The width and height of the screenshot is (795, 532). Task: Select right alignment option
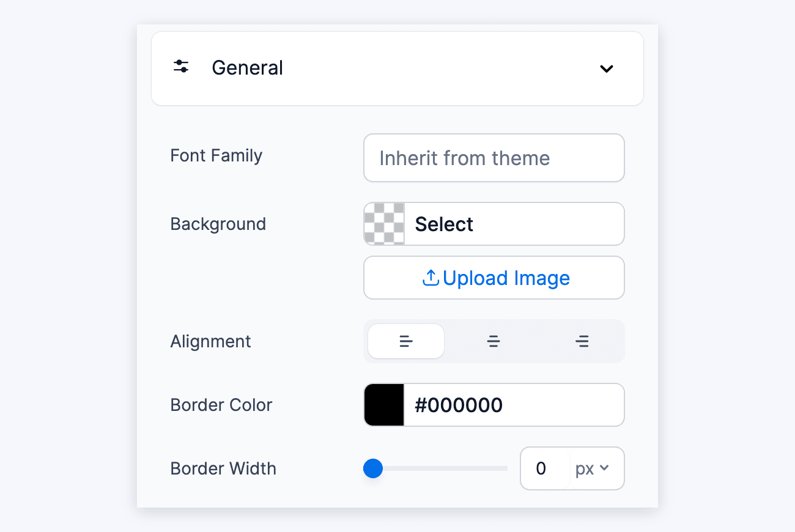582,341
